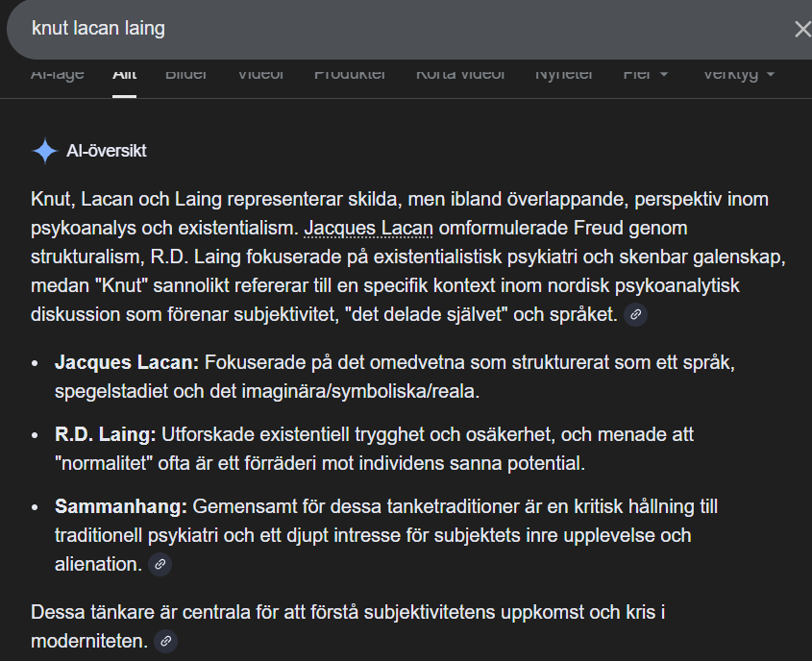Click the AI-översikt sparkle icon
This screenshot has width=812, height=661.
(44, 151)
